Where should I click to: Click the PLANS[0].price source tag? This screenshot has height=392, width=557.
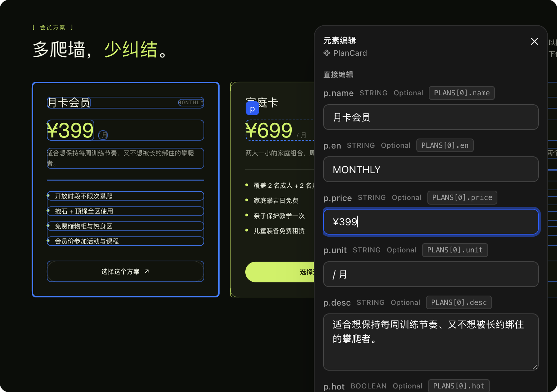(x=462, y=197)
